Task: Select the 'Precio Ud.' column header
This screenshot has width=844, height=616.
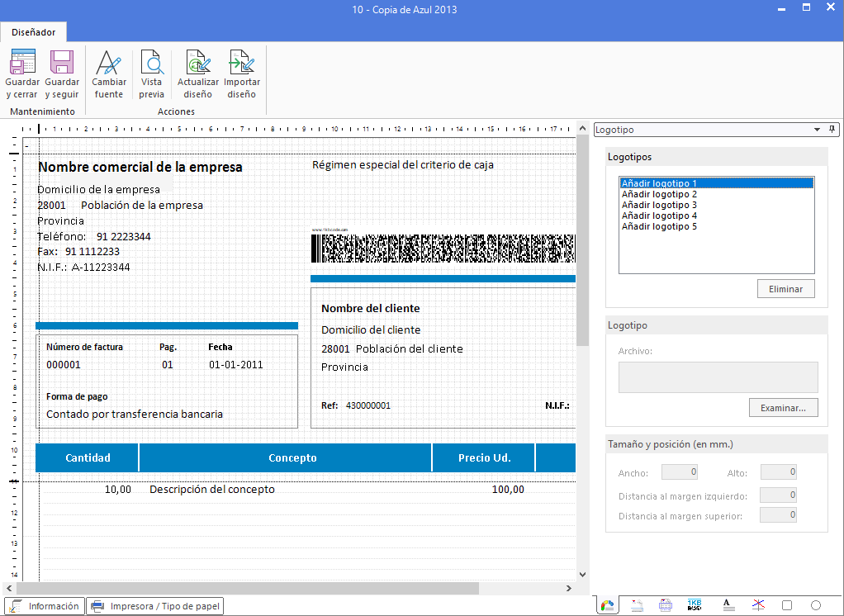Action: point(484,457)
